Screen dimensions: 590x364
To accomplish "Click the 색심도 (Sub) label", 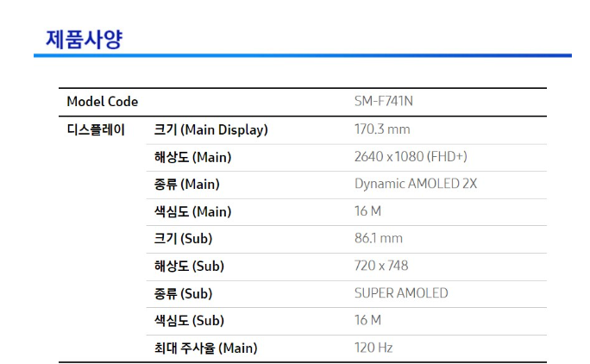I will click(189, 321).
